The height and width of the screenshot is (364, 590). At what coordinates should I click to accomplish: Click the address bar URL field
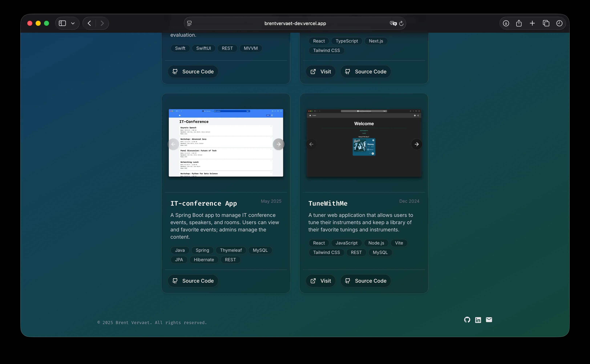tap(295, 23)
